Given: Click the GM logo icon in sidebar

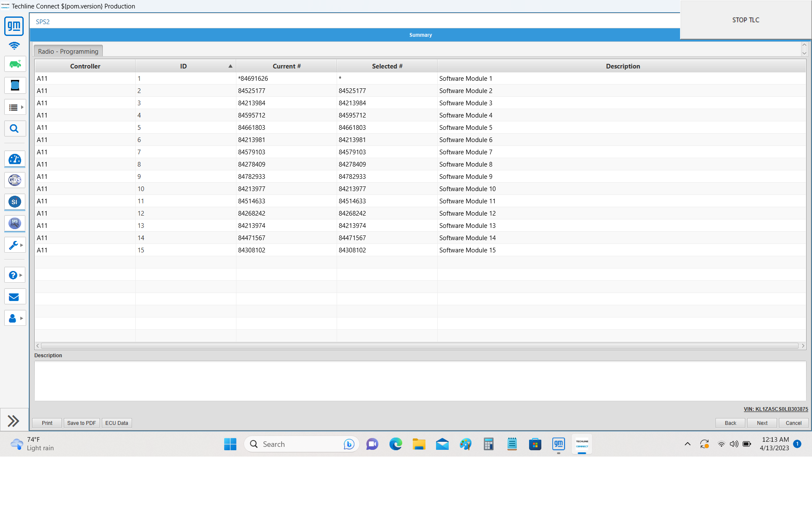Looking at the screenshot, I should pos(14,26).
